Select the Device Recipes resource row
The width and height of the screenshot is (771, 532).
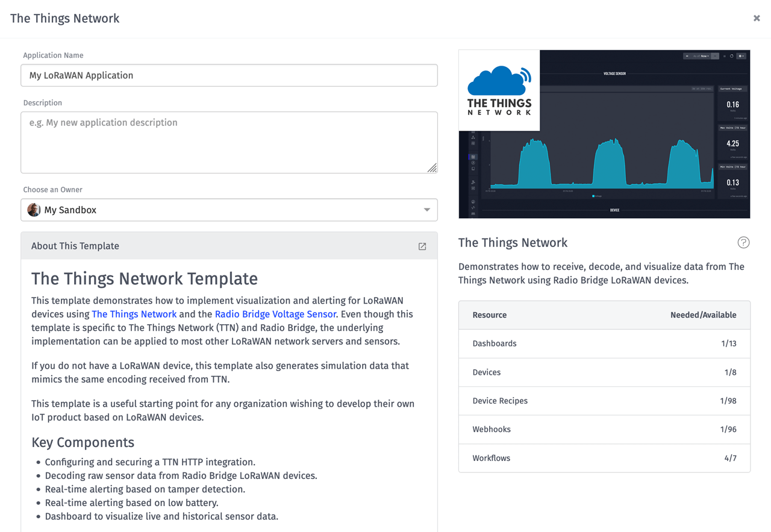coord(604,401)
